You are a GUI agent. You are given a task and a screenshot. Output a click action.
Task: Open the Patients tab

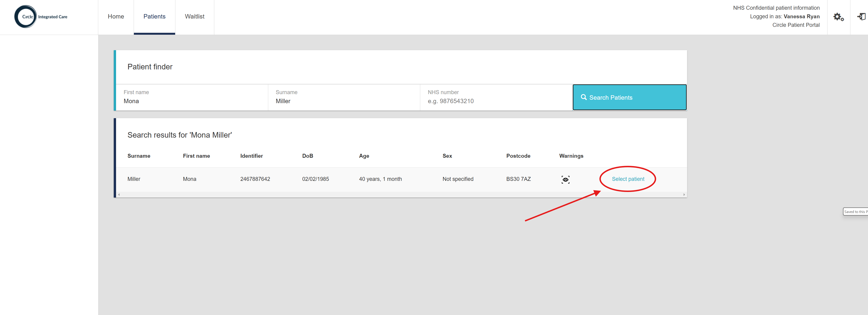[x=154, y=16]
